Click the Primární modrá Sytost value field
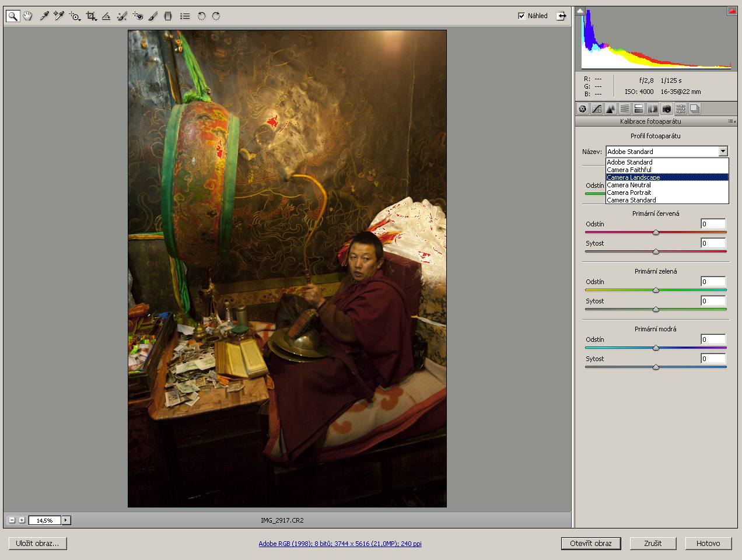 [x=713, y=359]
